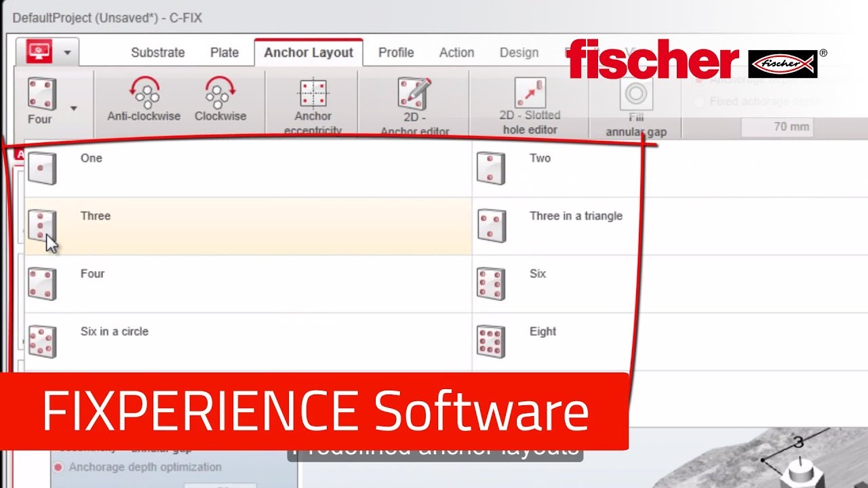Open the 2D Slotted hole editor
The width and height of the screenshot is (868, 488).
tap(530, 107)
